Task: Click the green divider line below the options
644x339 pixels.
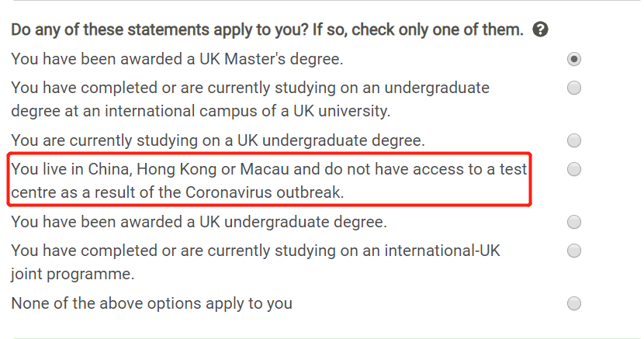Action: [x=326, y=337]
